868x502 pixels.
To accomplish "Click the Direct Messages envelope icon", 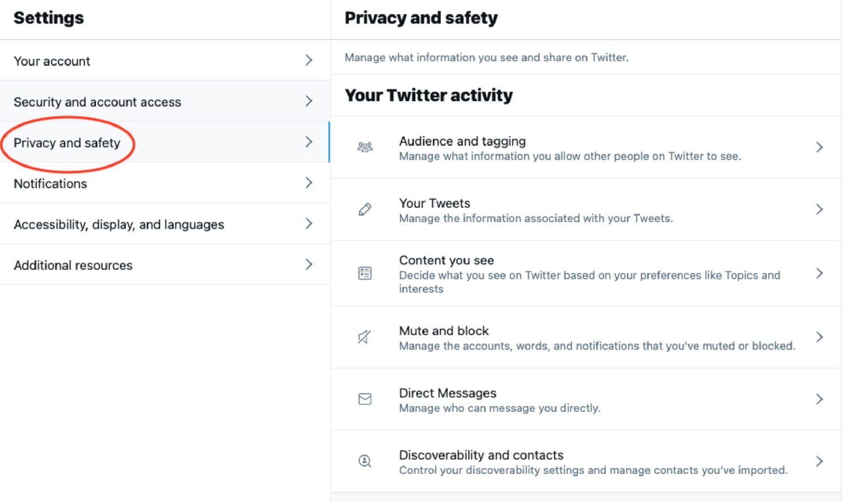I will (365, 399).
